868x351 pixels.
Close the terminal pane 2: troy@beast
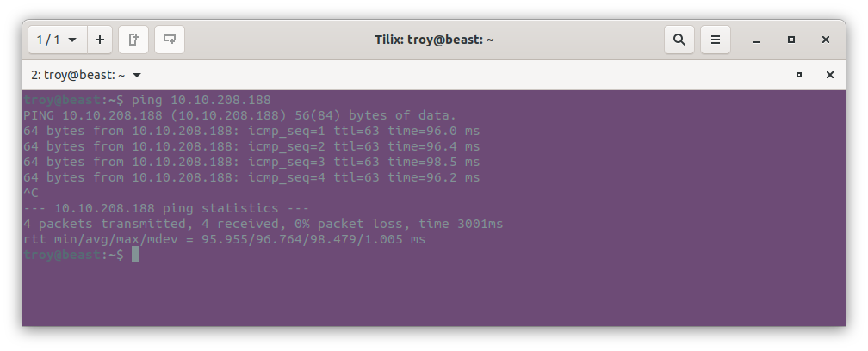(x=830, y=75)
